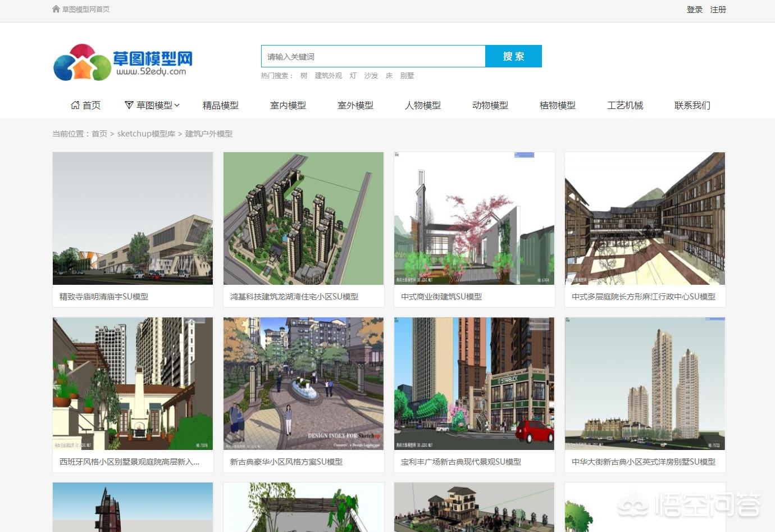Image resolution: width=775 pixels, height=532 pixels.
Task: Open the 室外模型 menu item
Action: coord(355,105)
